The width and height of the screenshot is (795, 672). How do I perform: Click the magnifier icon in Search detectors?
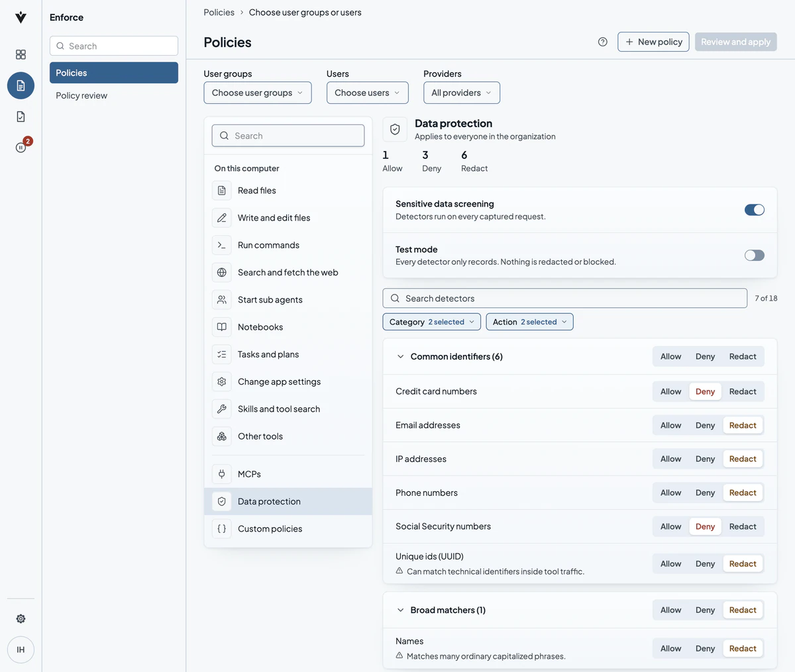pos(395,299)
